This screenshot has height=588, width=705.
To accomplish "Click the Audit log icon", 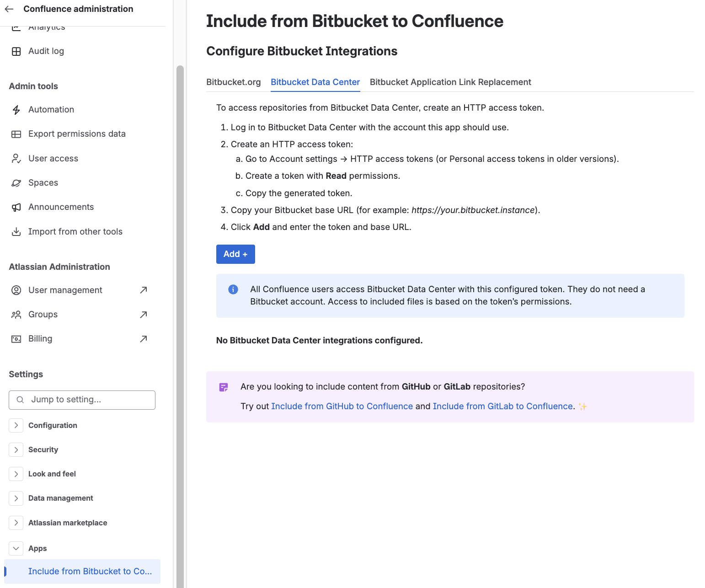I will coord(16,51).
